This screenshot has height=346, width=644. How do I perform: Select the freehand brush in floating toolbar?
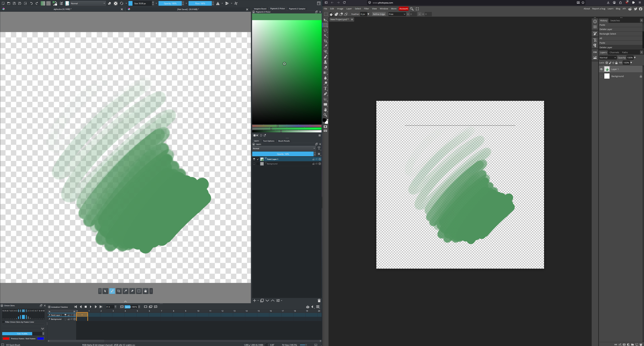[x=112, y=291]
